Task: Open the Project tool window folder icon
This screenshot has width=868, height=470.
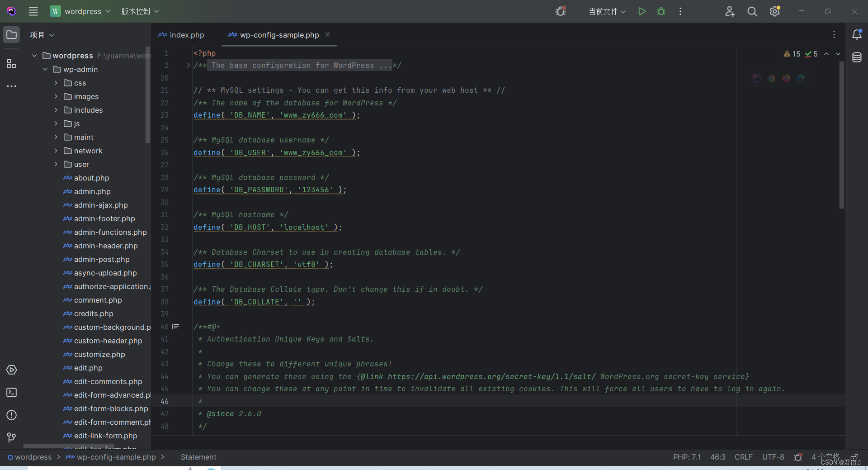Action: pyautogui.click(x=11, y=35)
